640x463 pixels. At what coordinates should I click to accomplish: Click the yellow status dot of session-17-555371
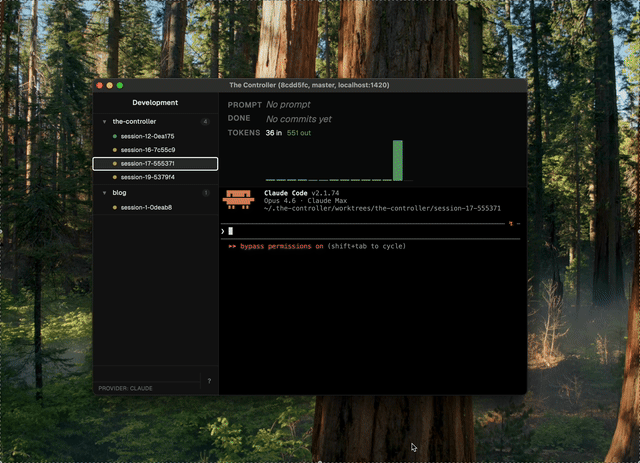[115, 164]
